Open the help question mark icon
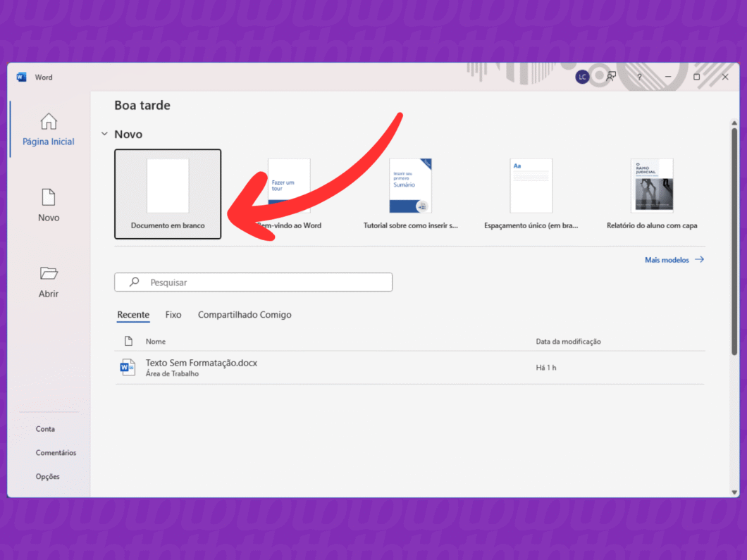 click(639, 77)
